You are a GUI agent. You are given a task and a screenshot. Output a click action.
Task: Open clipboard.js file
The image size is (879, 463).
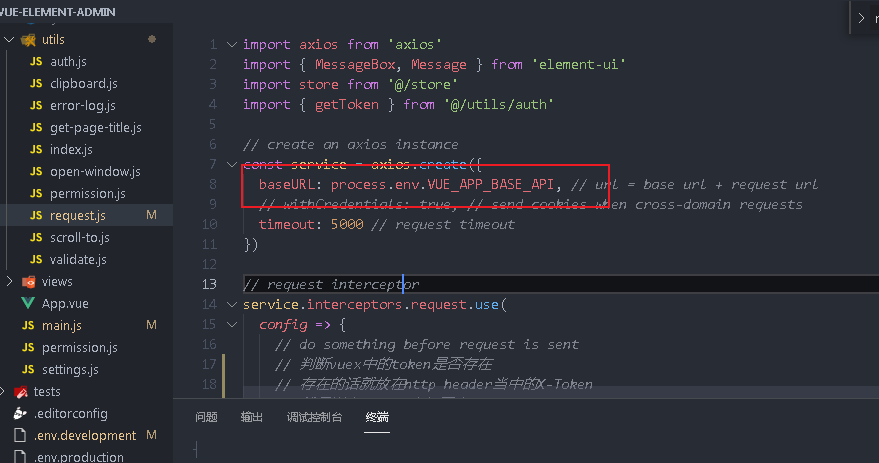point(84,84)
